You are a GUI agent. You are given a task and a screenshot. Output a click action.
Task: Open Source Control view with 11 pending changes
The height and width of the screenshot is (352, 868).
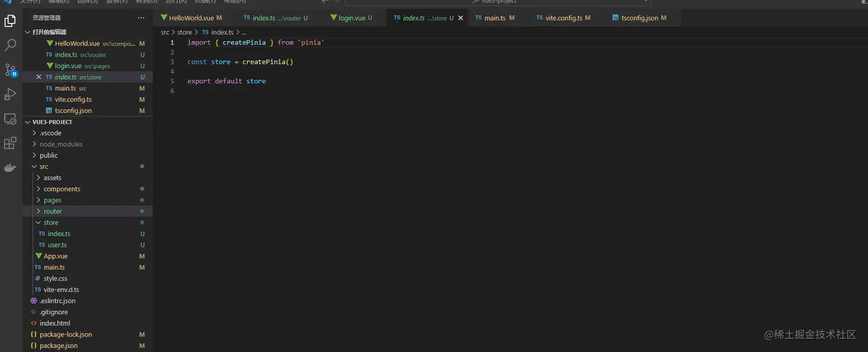coord(9,69)
